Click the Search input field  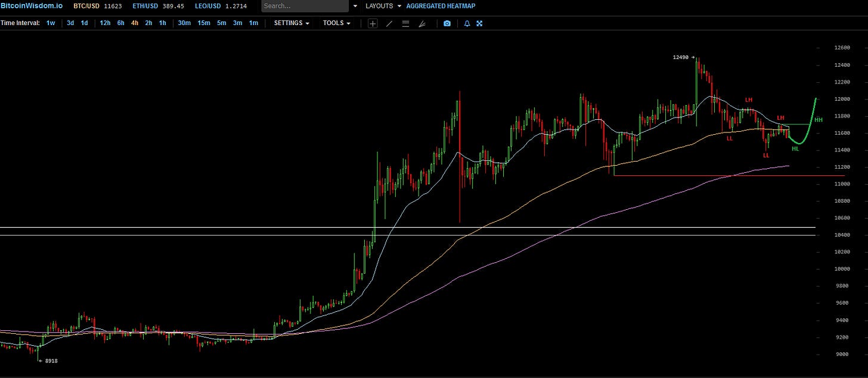[x=305, y=6]
